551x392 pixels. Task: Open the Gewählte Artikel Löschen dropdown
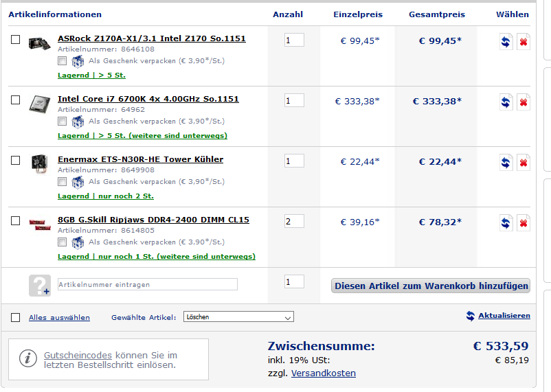pos(238,317)
